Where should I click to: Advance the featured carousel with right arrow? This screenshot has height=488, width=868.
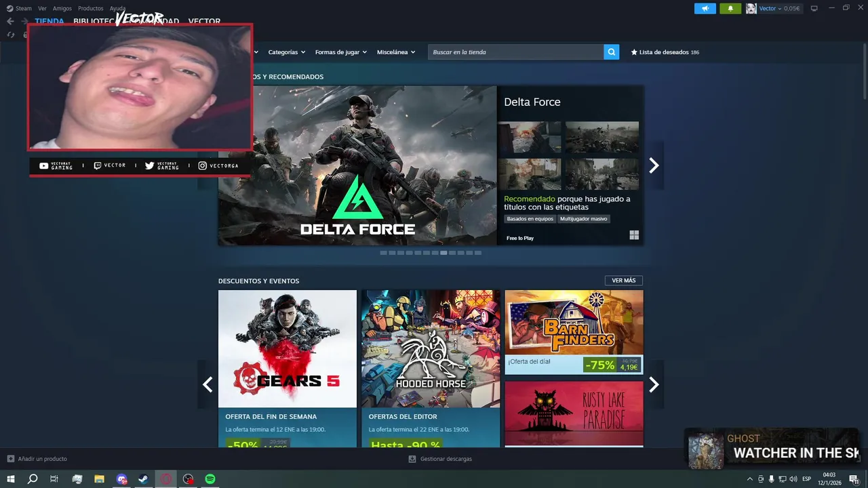[654, 165]
